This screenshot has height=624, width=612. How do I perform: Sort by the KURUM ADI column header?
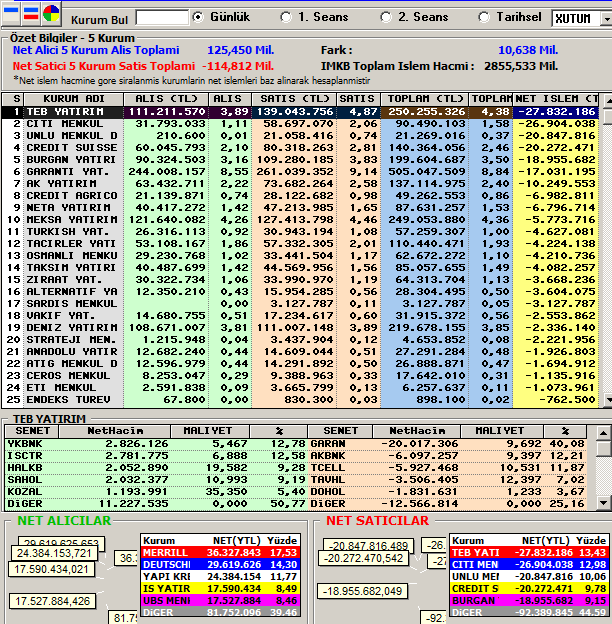coord(74,99)
